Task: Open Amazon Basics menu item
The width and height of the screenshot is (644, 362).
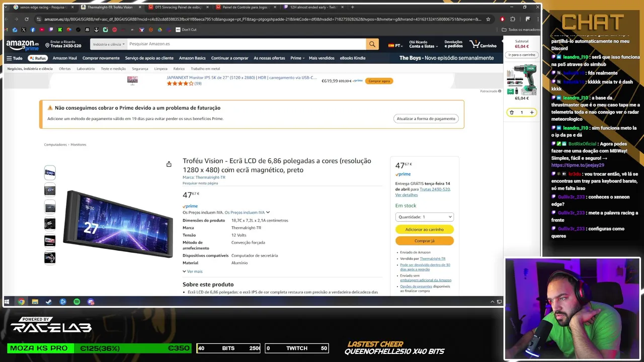Action: pos(192,58)
